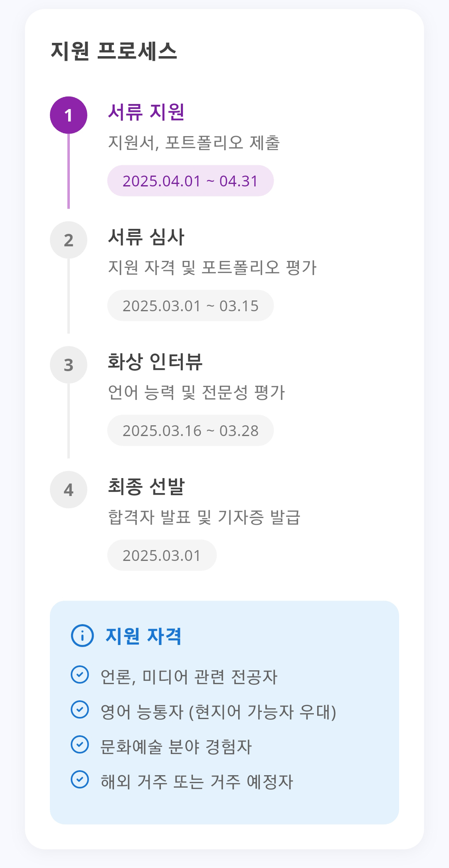The height and width of the screenshot is (868, 449).
Task: Click the 서류 심사 step title
Action: pyautogui.click(x=146, y=237)
